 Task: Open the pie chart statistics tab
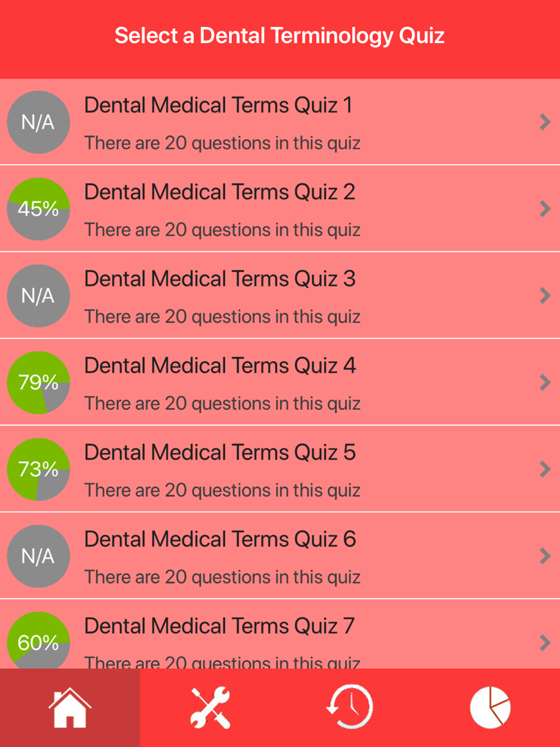click(x=490, y=708)
